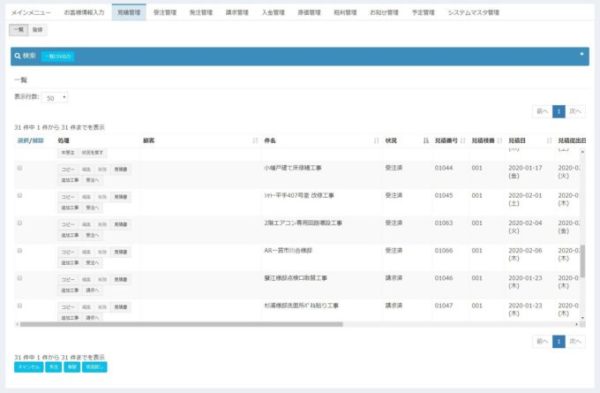The height and width of the screenshot is (393, 600).
Task: Go to the 原価管理 tab
Action: [x=309, y=12]
